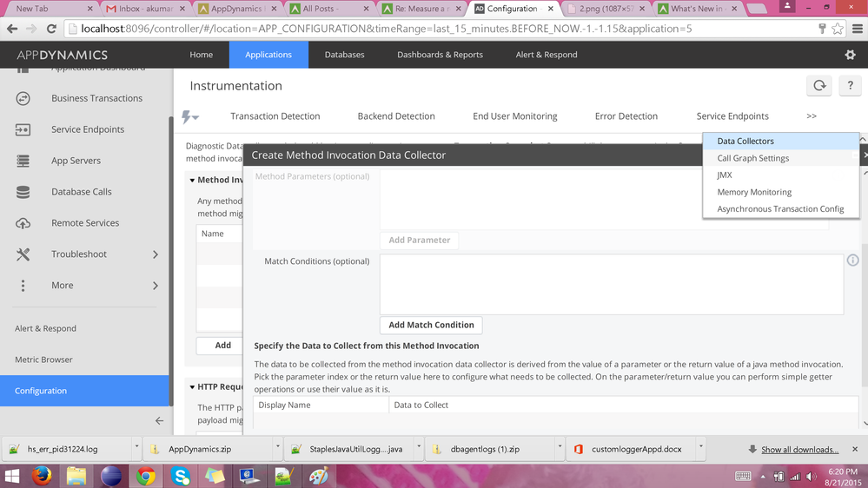
Task: Open the AppDynamics.zip download dropdown arrow
Action: (x=277, y=446)
